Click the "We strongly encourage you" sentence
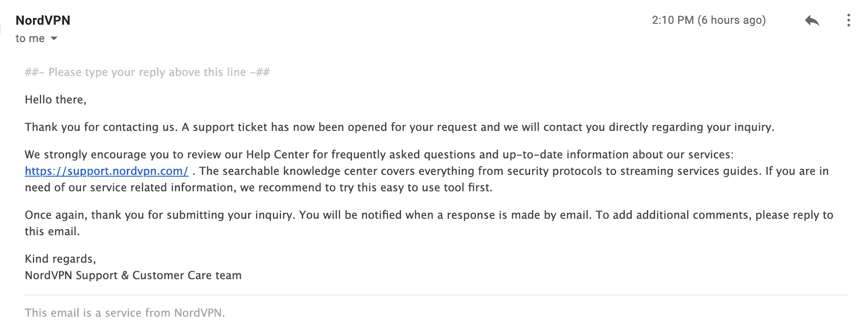The height and width of the screenshot is (335, 868). [379, 155]
